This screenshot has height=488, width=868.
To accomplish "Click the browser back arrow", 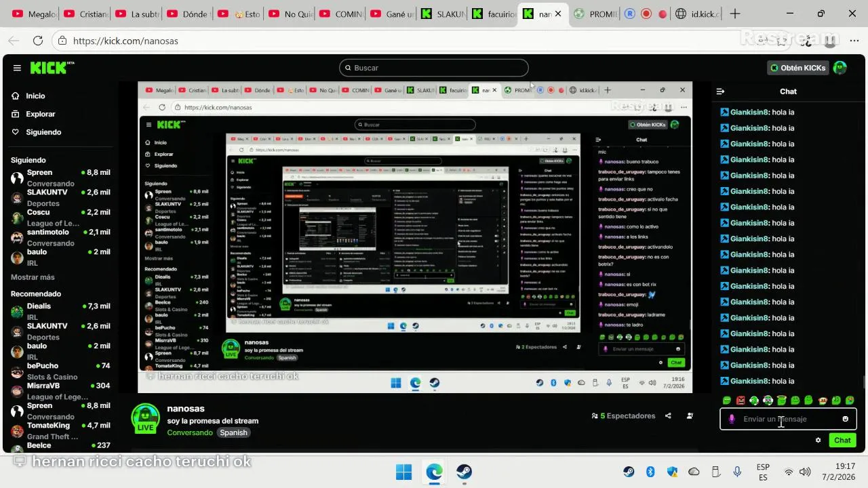I will click(x=14, y=41).
